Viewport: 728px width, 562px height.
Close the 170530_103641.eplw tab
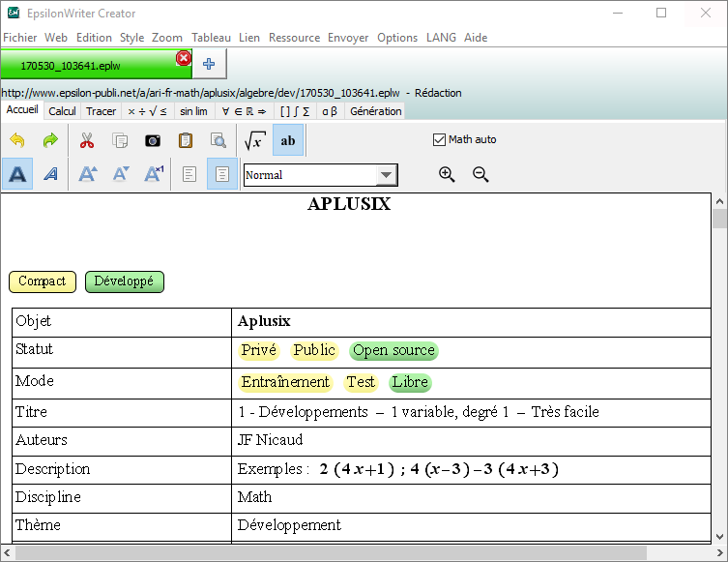pos(184,59)
